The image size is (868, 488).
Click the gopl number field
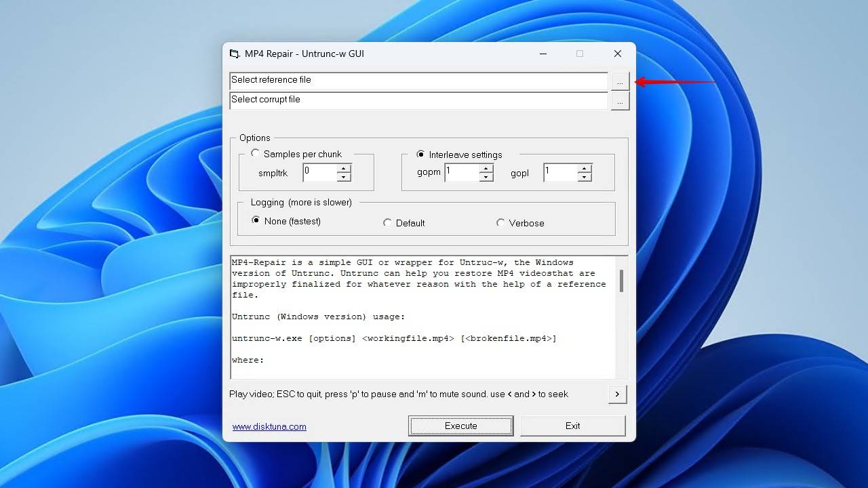(561, 173)
